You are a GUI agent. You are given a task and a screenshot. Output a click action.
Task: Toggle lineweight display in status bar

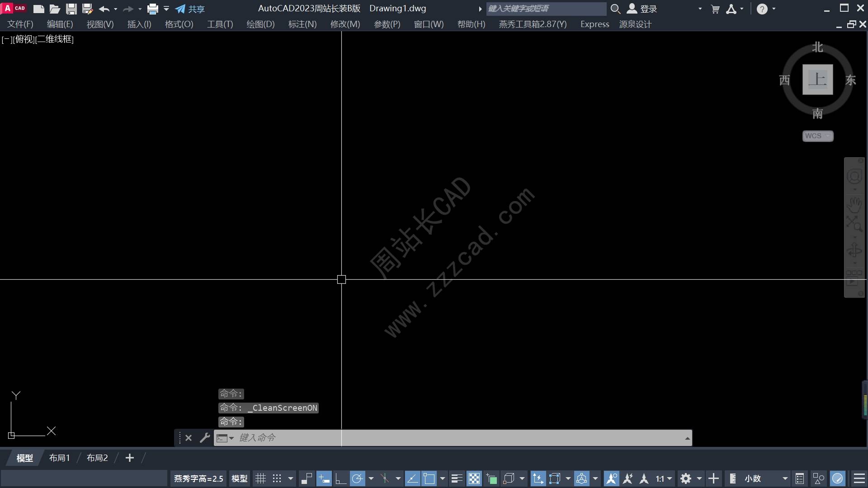coord(457,479)
